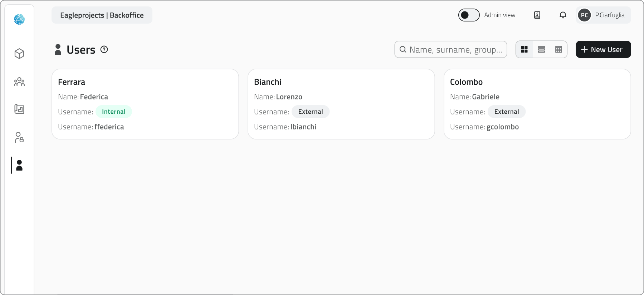Select the Users sidebar icon

[x=19, y=165]
